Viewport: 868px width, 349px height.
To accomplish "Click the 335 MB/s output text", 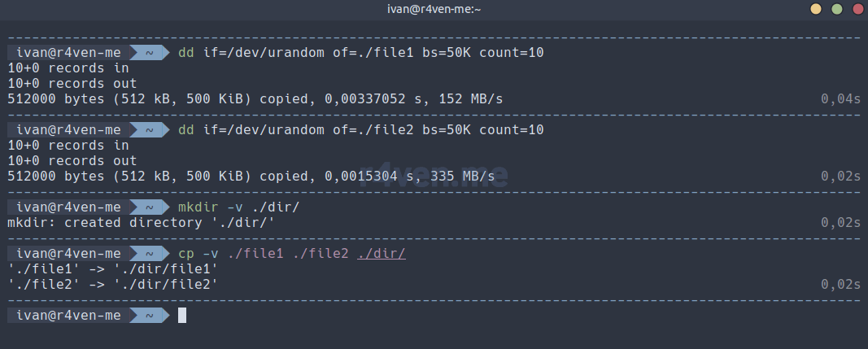I will (462, 177).
